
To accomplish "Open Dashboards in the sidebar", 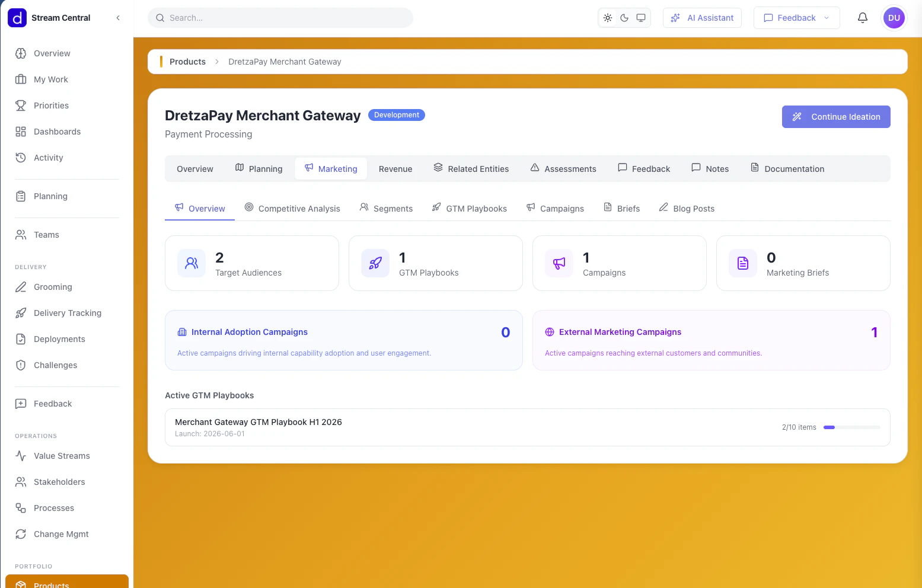I will pyautogui.click(x=66, y=132).
